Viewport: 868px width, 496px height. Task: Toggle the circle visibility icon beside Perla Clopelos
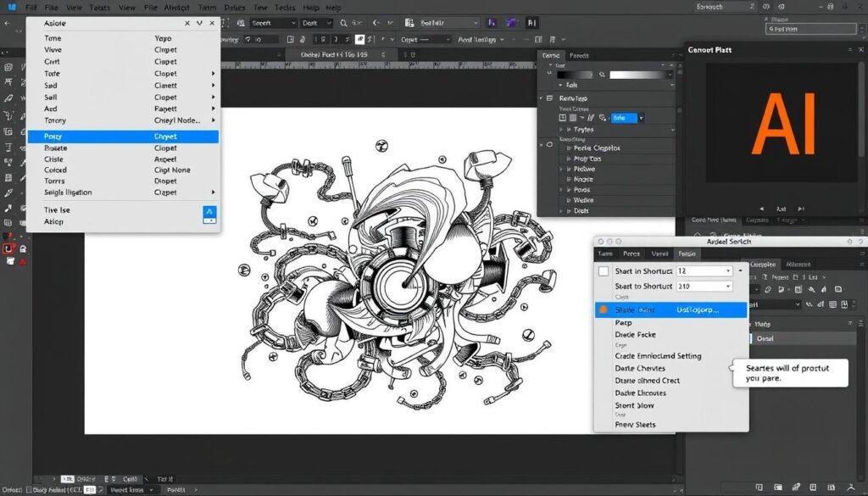549,144
